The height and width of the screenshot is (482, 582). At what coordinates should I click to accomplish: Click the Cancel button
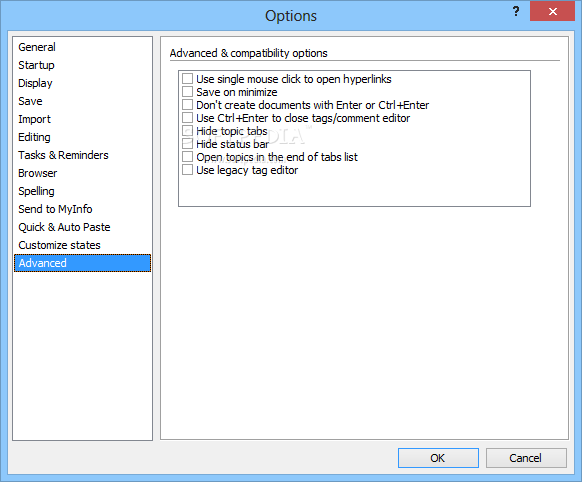click(x=526, y=458)
